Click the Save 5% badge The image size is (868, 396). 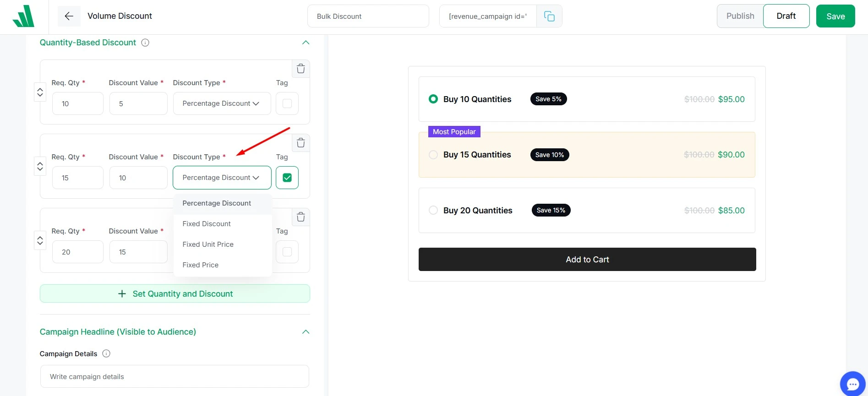pyautogui.click(x=548, y=99)
